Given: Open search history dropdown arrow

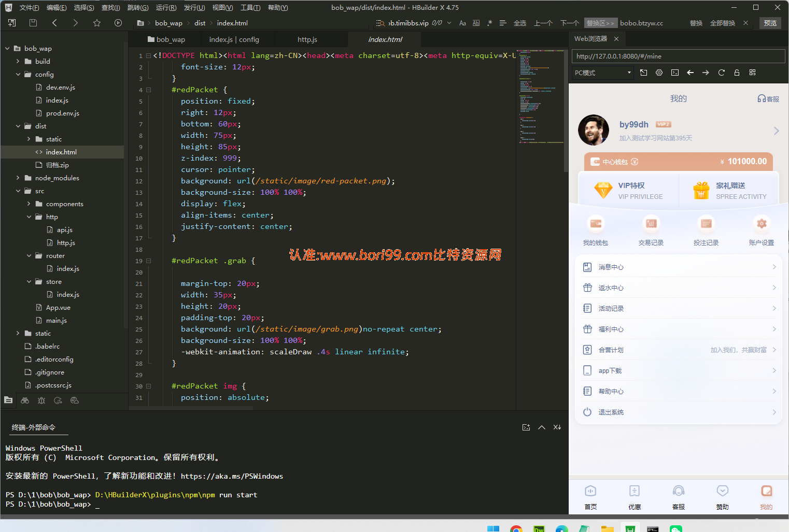Looking at the screenshot, I should tap(449, 23).
